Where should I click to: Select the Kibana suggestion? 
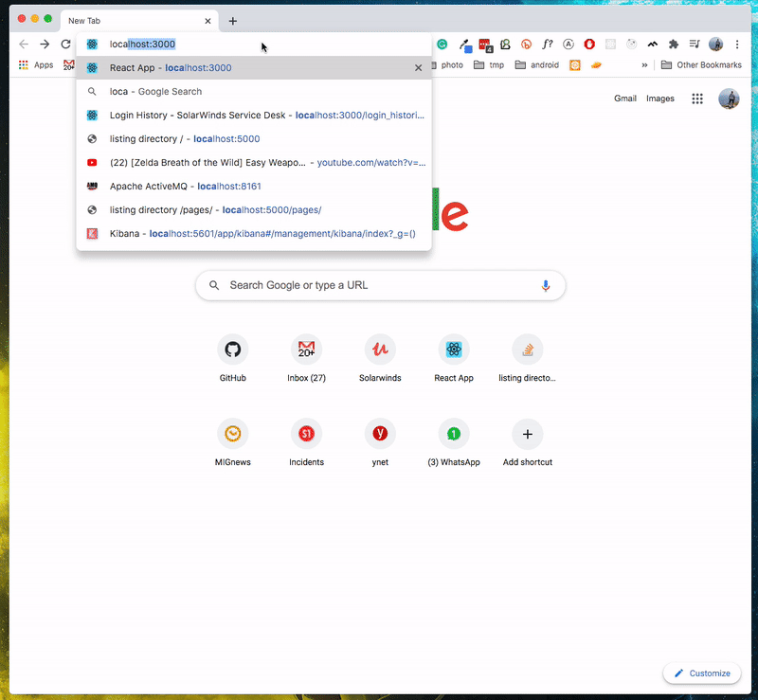tap(254, 234)
